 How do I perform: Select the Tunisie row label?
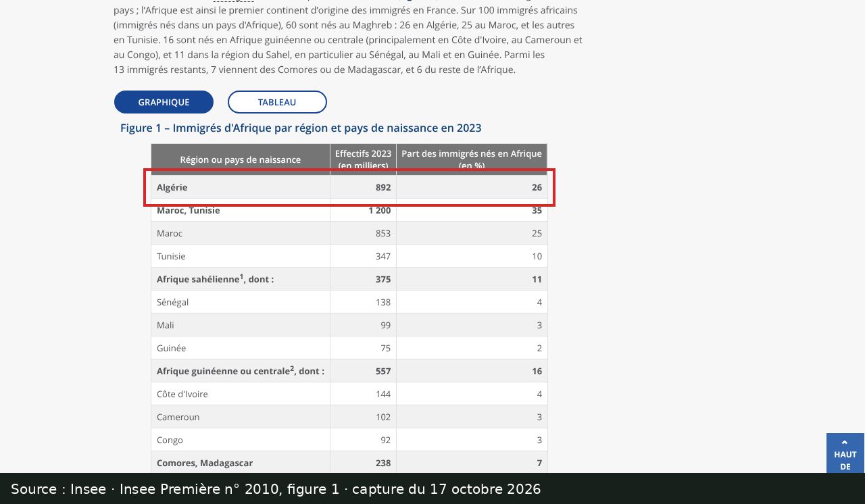[171, 256]
